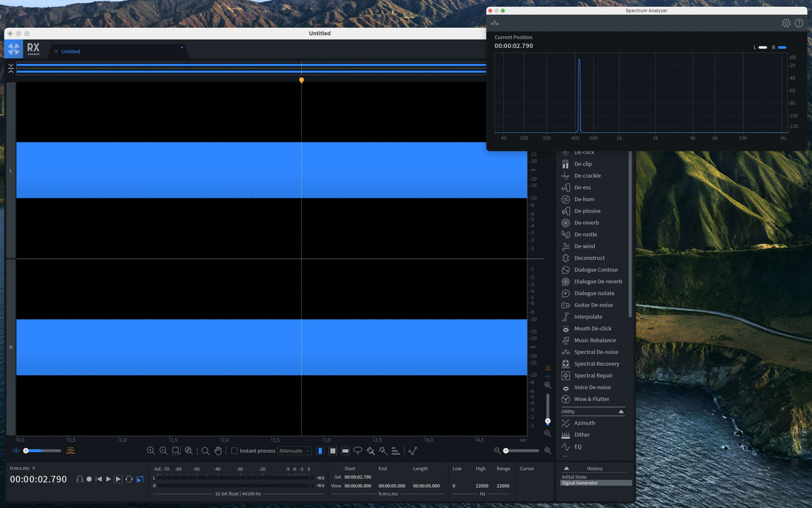Toggle left channel L selection
Screen dimensions: 812x508
click(x=11, y=170)
